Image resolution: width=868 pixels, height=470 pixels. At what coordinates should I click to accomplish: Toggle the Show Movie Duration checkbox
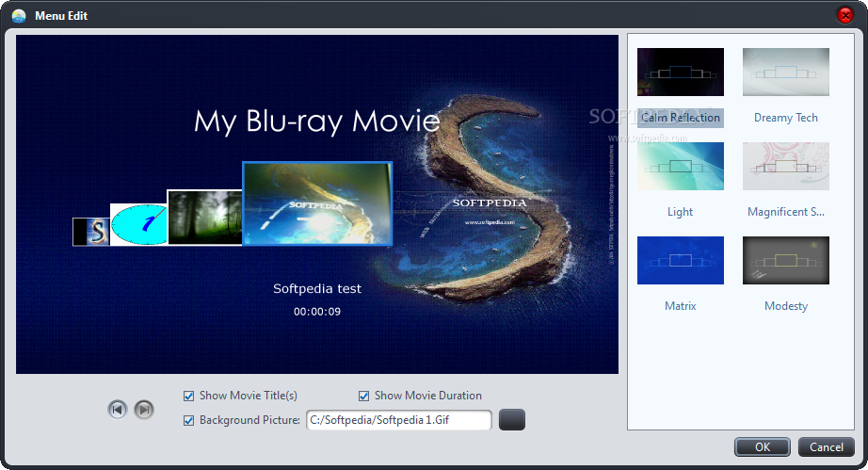click(x=363, y=396)
